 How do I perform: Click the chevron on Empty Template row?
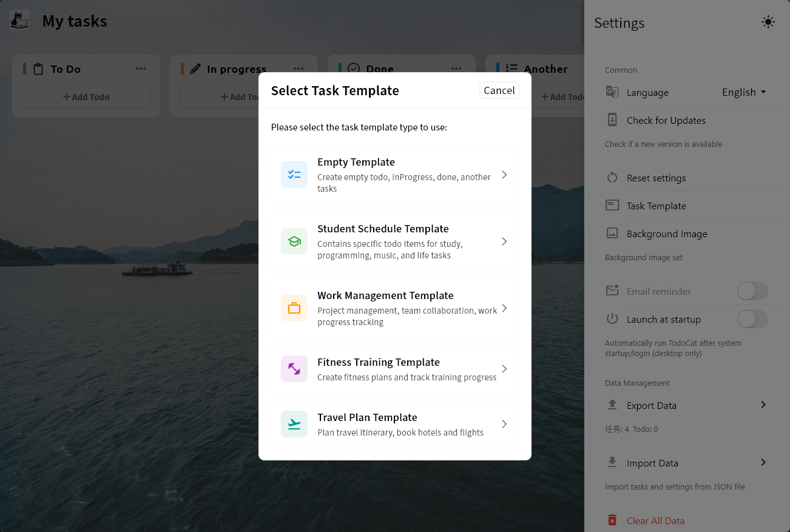pos(504,175)
